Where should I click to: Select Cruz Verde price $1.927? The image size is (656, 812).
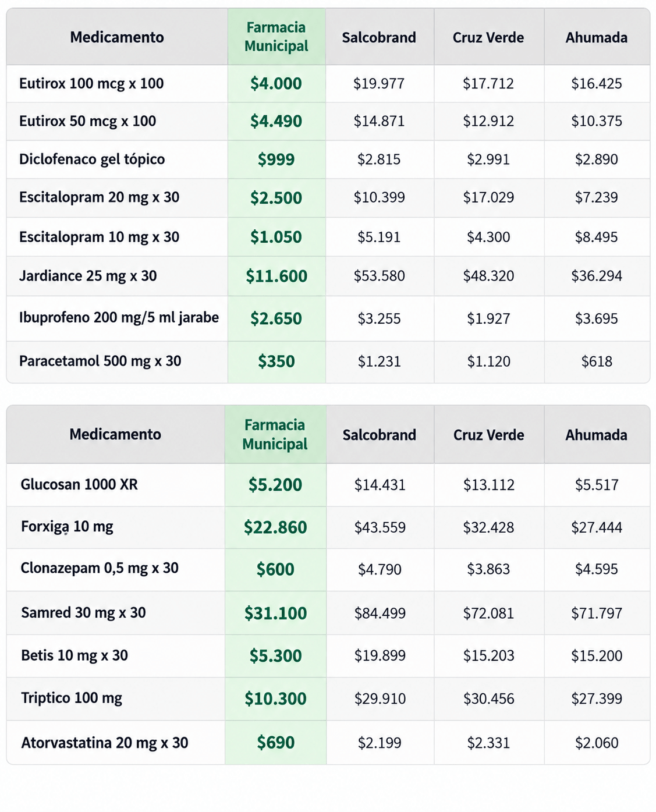(x=488, y=318)
